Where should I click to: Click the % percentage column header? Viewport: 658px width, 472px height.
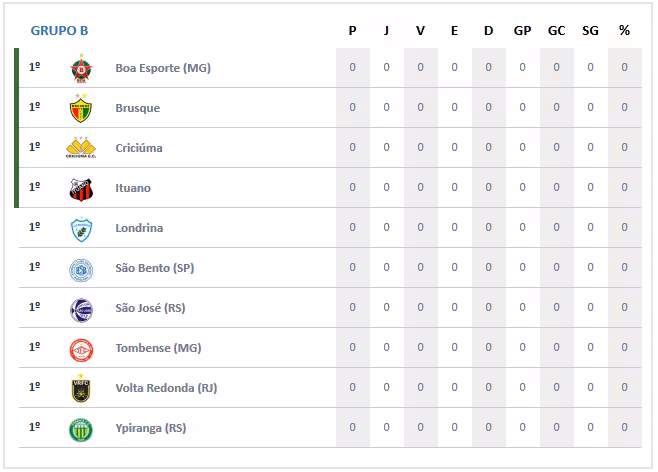click(624, 30)
